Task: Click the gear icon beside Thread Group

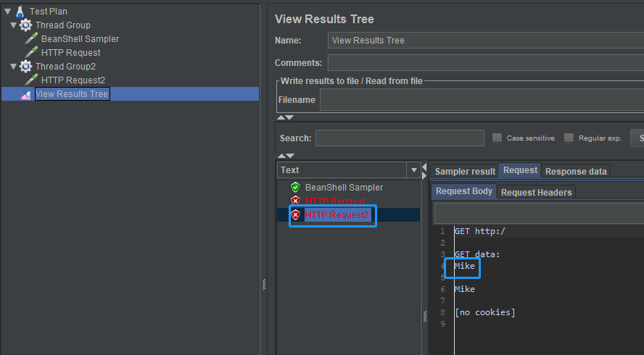Action: click(x=25, y=25)
